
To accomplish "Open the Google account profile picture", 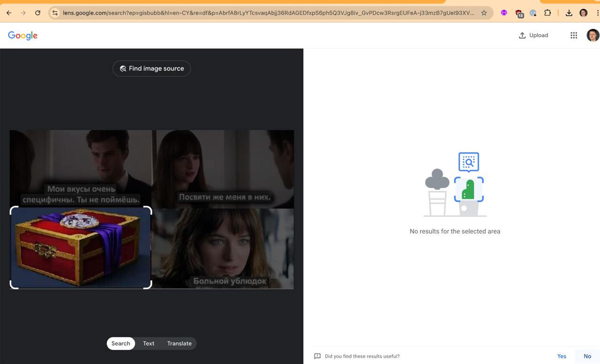I will point(592,35).
